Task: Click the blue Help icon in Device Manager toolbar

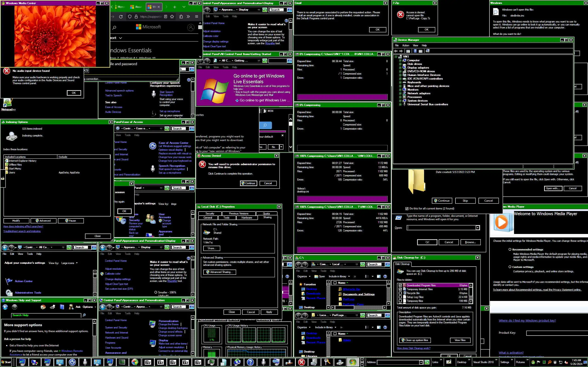Action: pyautogui.click(x=415, y=51)
